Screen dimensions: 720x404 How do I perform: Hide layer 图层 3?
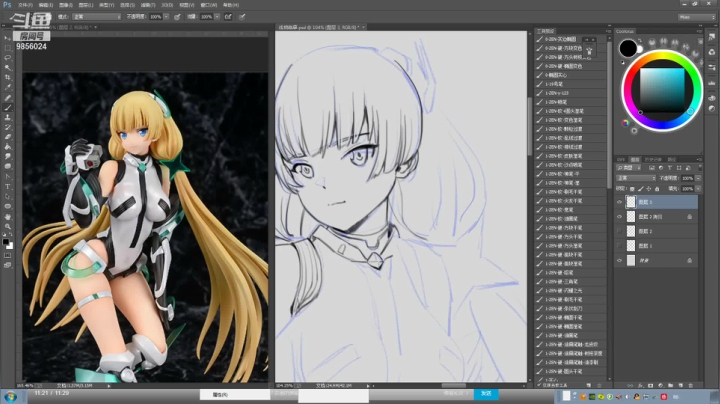click(619, 202)
